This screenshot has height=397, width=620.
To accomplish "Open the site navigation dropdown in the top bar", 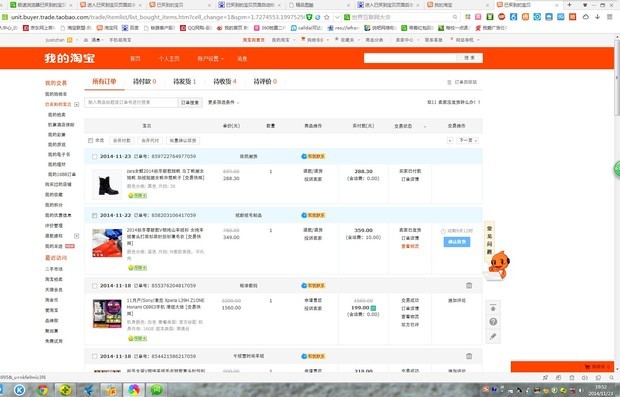I will coord(465,40).
